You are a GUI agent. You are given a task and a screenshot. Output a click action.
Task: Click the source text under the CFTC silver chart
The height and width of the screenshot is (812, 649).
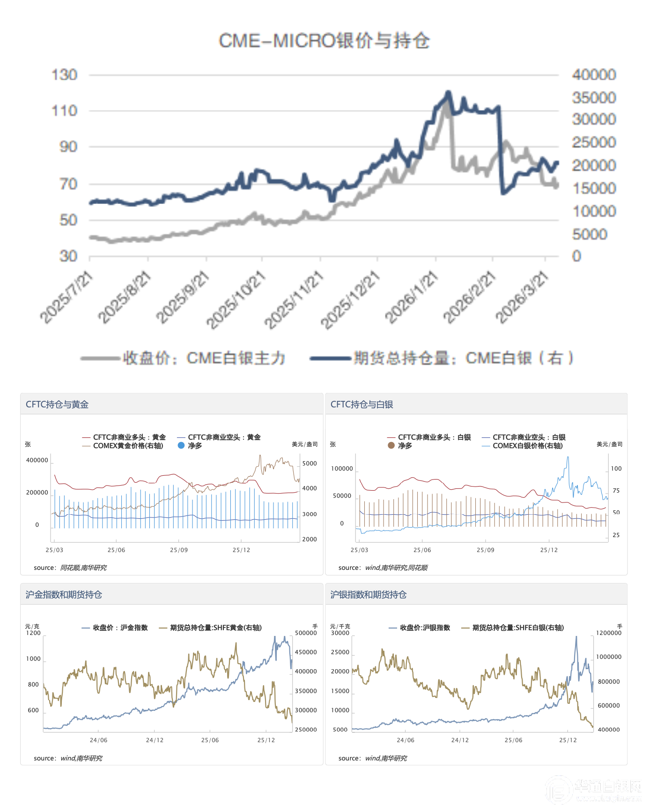pyautogui.click(x=383, y=568)
